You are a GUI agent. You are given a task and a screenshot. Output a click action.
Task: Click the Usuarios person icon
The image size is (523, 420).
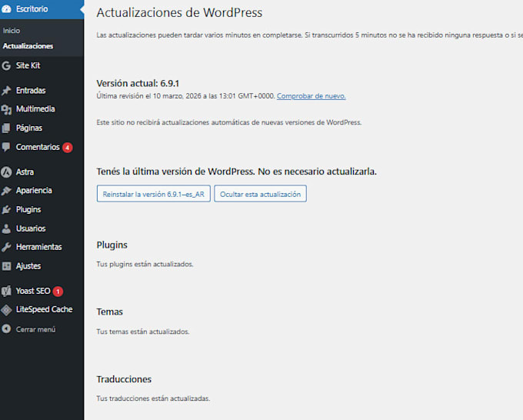pyautogui.click(x=6, y=228)
